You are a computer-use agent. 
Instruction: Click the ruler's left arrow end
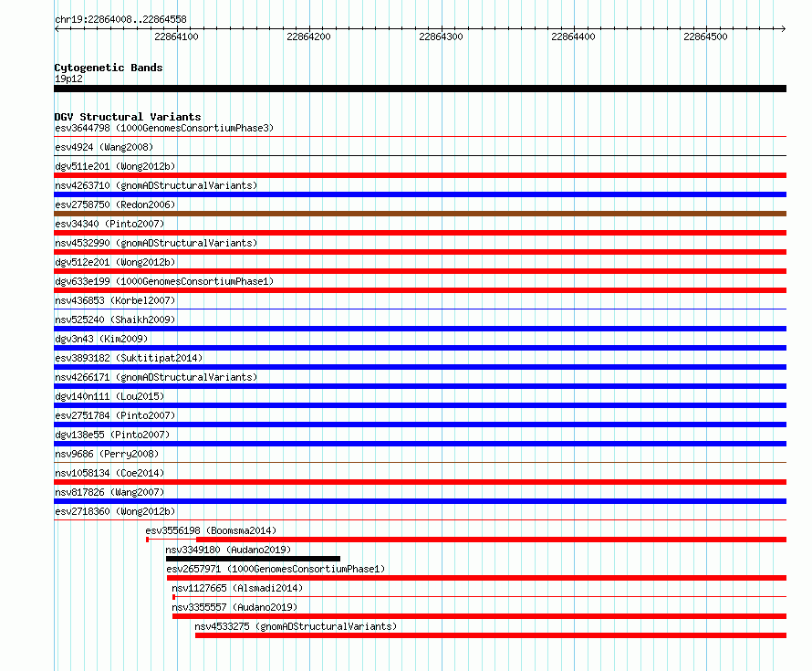pyautogui.click(x=57, y=29)
